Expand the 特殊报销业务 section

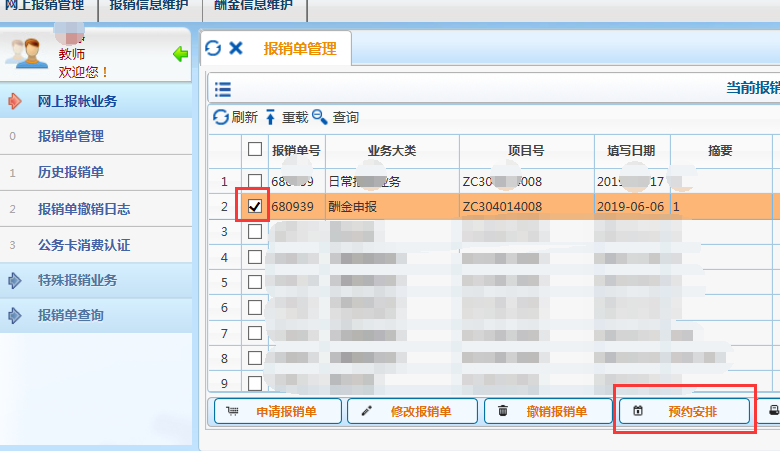coord(77,280)
